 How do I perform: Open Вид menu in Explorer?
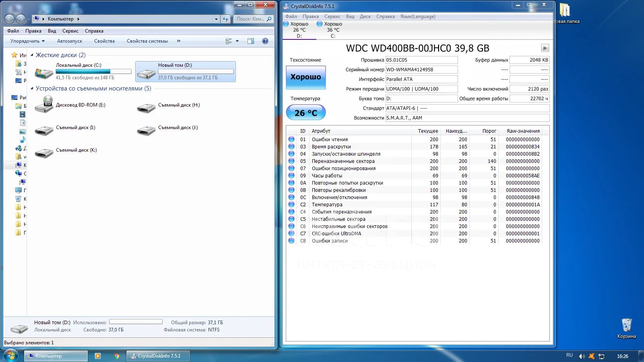click(52, 31)
